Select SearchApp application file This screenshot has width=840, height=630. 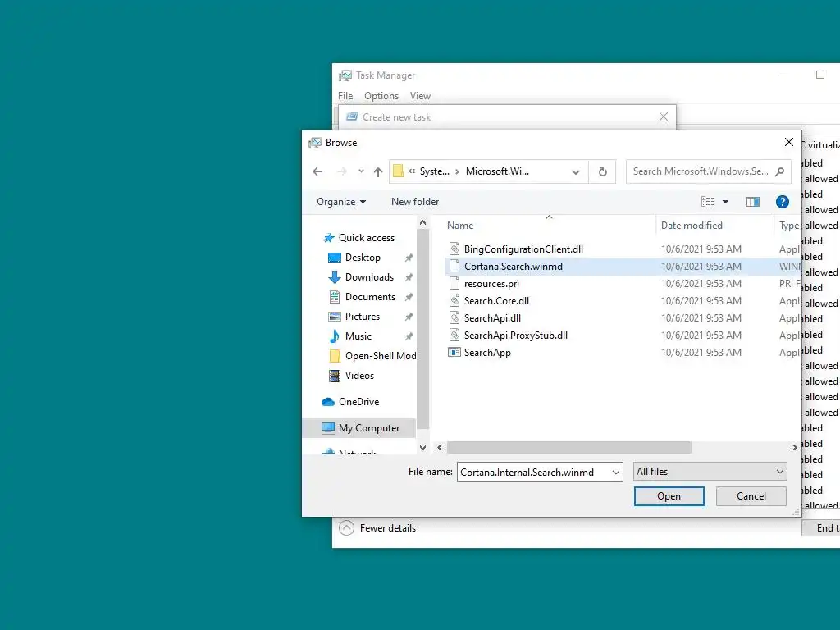487,353
